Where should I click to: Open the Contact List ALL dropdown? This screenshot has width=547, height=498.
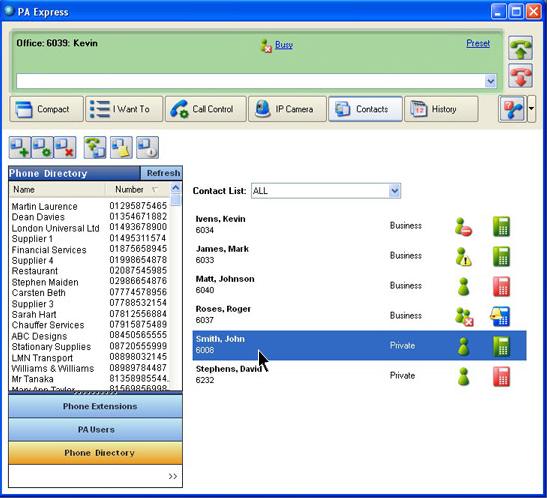395,191
